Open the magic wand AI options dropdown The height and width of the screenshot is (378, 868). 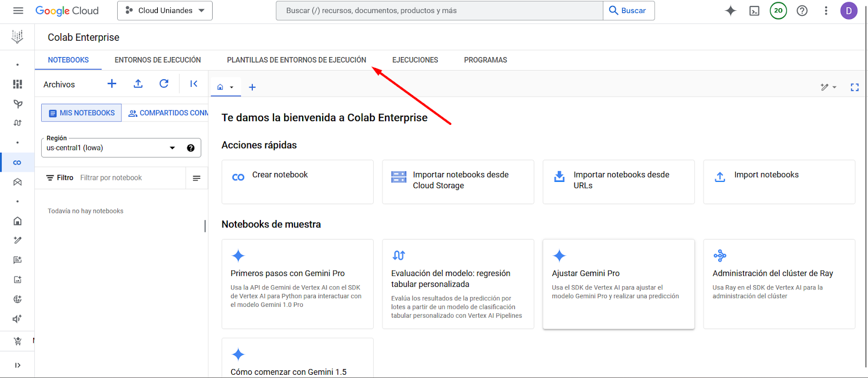point(828,87)
